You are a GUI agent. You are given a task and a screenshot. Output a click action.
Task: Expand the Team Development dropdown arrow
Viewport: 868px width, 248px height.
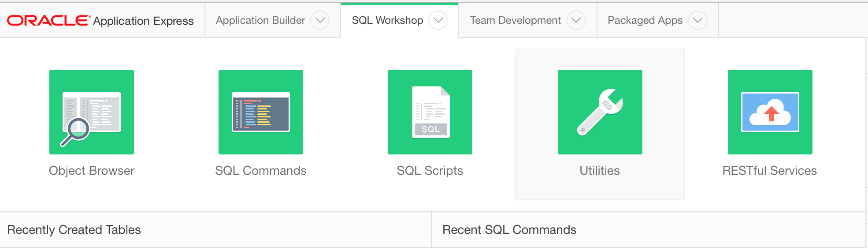tap(576, 20)
